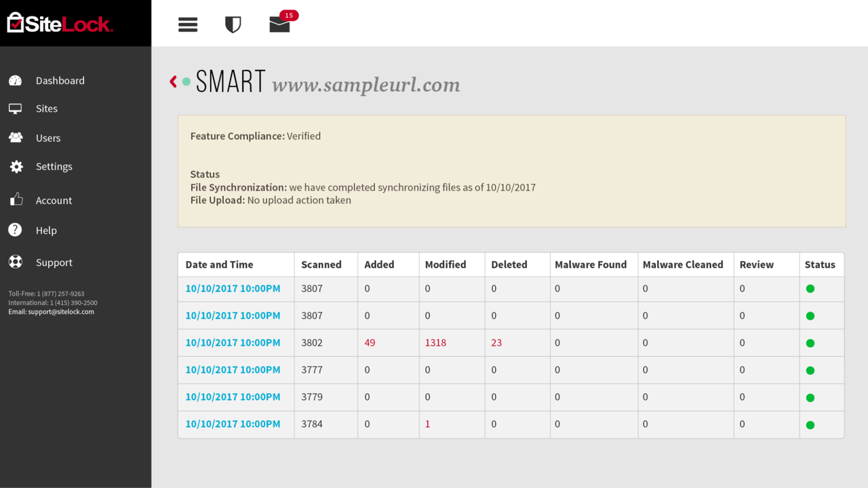Click the Support lifebuoy icon
This screenshot has height=488, width=868.
16,262
